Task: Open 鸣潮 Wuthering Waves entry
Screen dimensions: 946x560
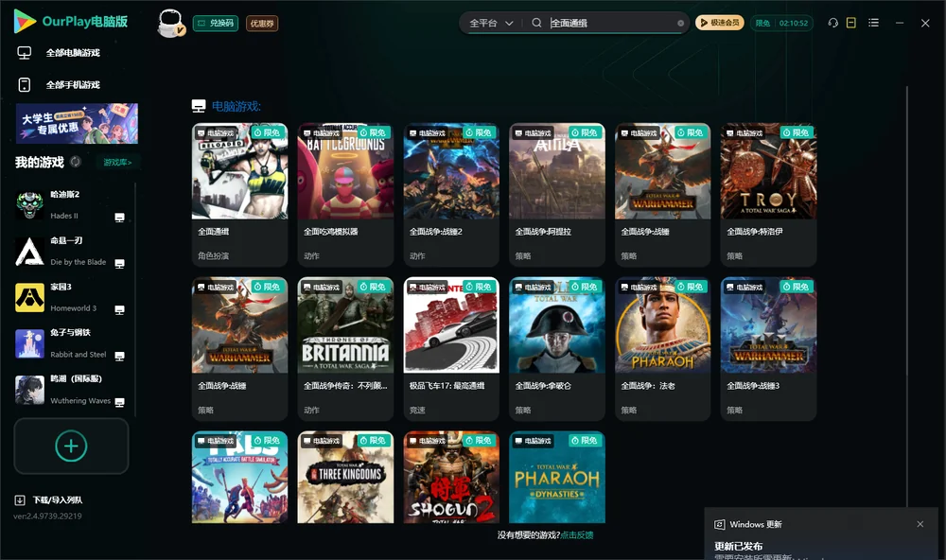Action: [71, 390]
